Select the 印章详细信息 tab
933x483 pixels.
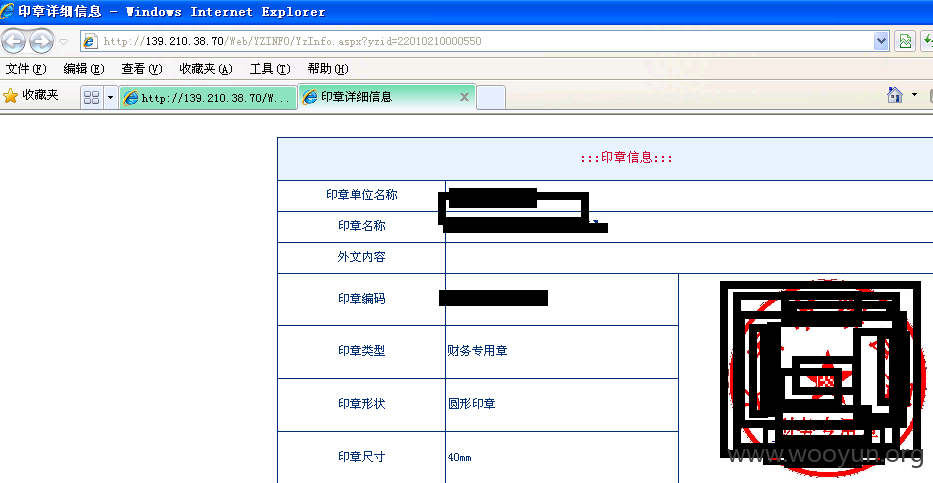[x=381, y=97]
